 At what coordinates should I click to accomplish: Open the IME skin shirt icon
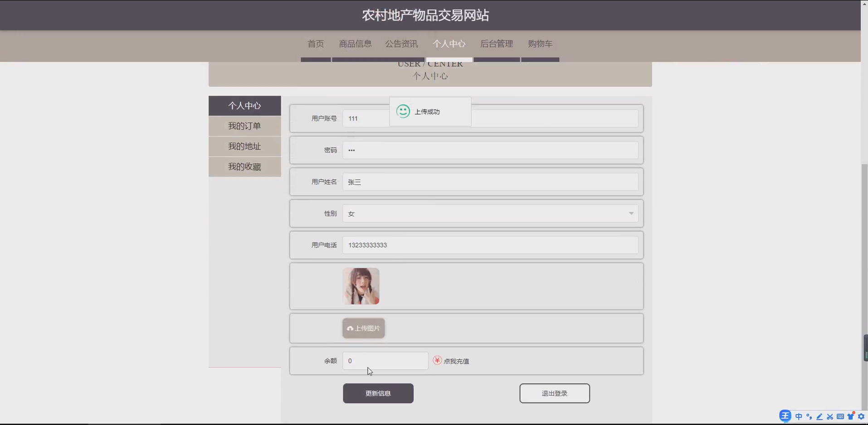pyautogui.click(x=851, y=416)
